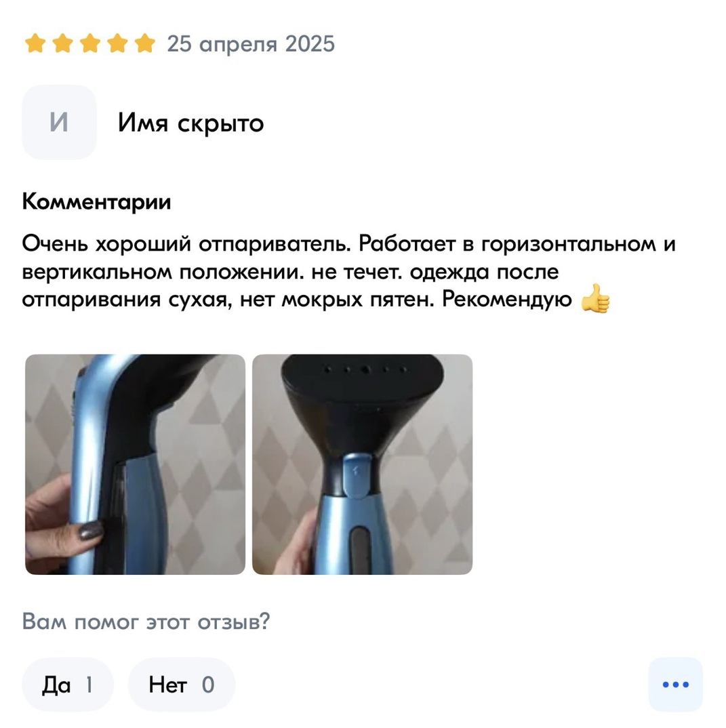726x728 pixels.
Task: Click the word Рекомендую in the review
Action: coord(507,300)
